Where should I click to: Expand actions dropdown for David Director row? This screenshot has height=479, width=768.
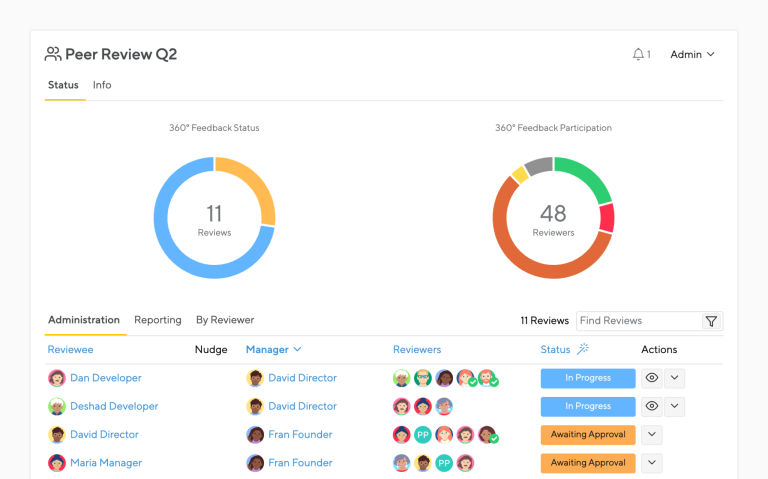[651, 434]
